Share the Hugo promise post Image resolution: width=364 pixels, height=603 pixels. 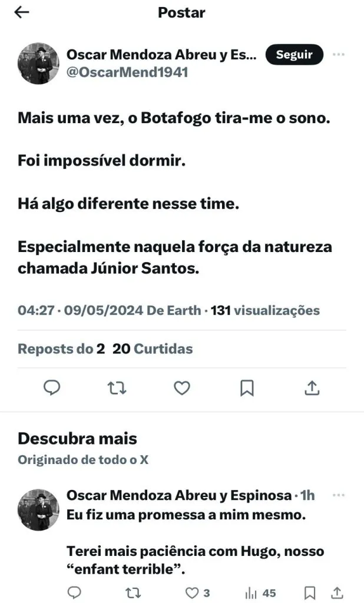337,592
